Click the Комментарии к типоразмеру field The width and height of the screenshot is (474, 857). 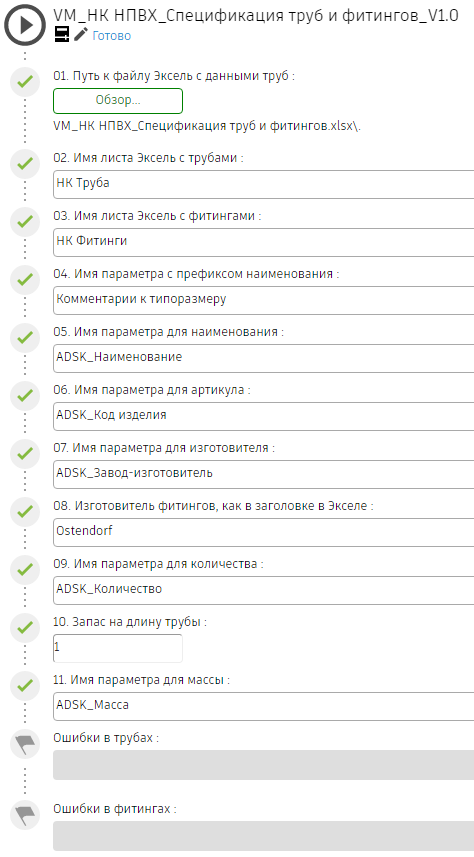click(x=264, y=300)
